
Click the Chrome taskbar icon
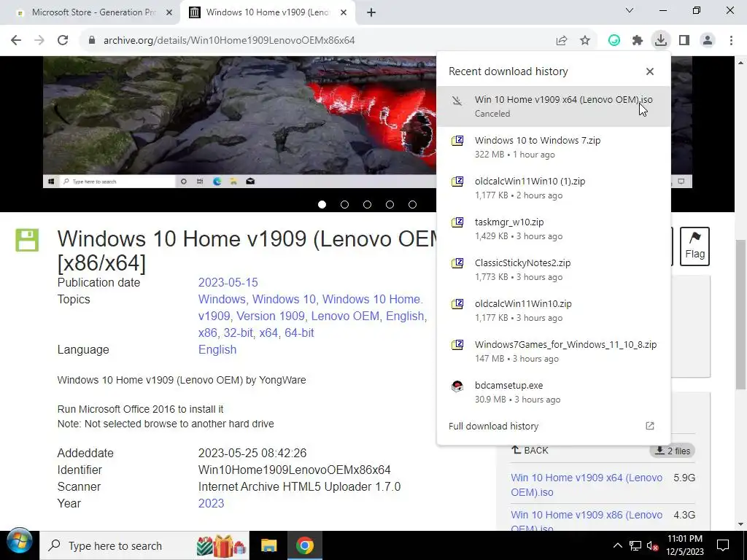305,545
